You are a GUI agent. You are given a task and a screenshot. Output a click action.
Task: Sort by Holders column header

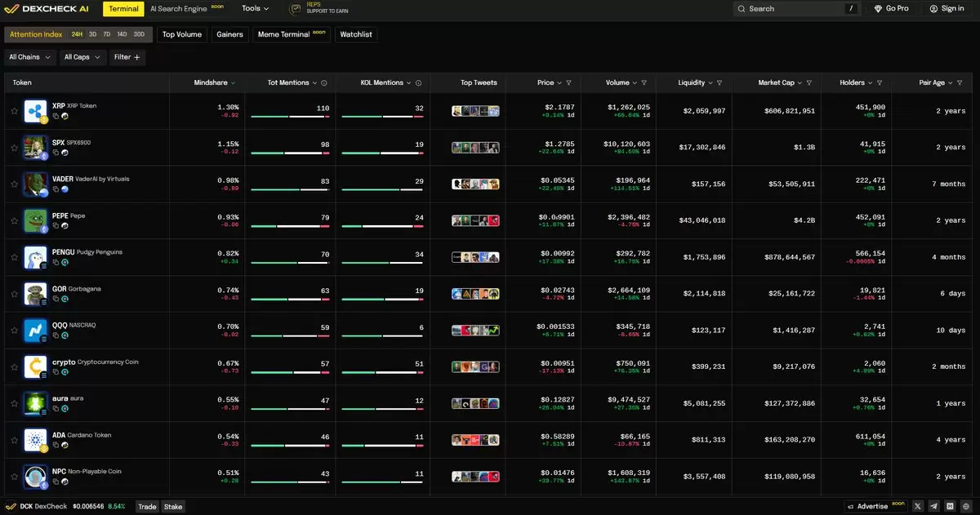click(x=857, y=83)
